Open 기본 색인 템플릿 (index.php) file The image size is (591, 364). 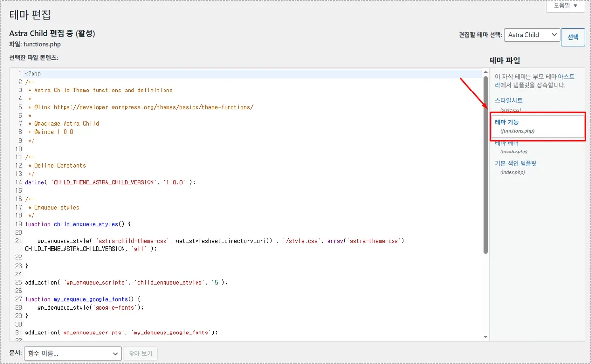point(515,163)
